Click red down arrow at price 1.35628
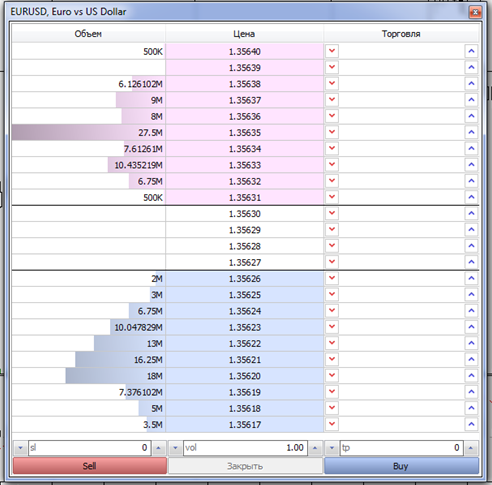492x485 pixels. [x=332, y=246]
